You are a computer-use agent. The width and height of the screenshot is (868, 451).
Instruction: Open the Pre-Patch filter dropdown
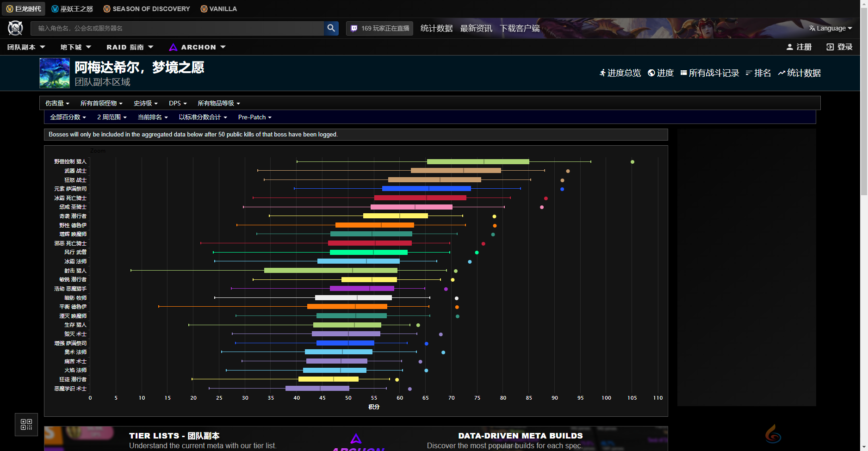click(x=254, y=117)
